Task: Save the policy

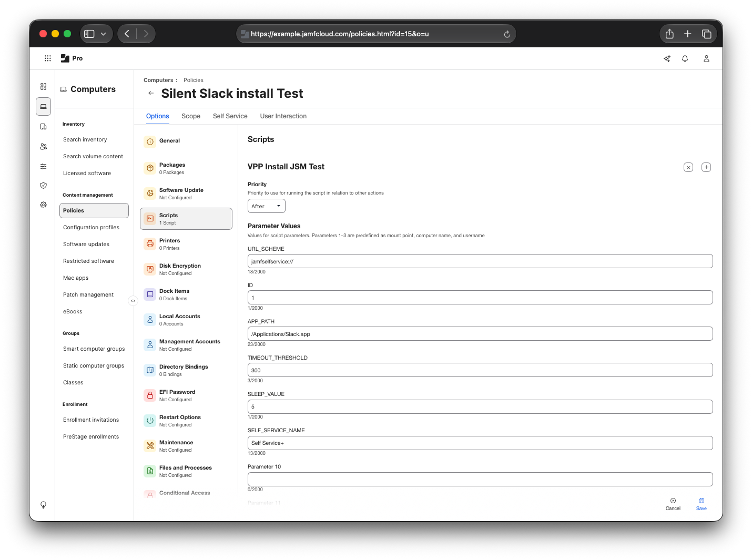Action: 702,504
